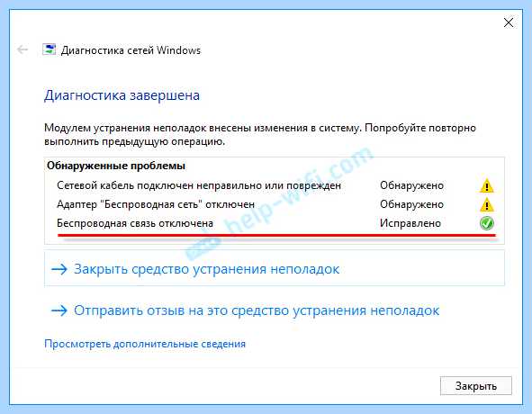Click "Обнаружено" status for the wireless adapter disabled problem
This screenshot has height=414, width=532.
[x=411, y=204]
